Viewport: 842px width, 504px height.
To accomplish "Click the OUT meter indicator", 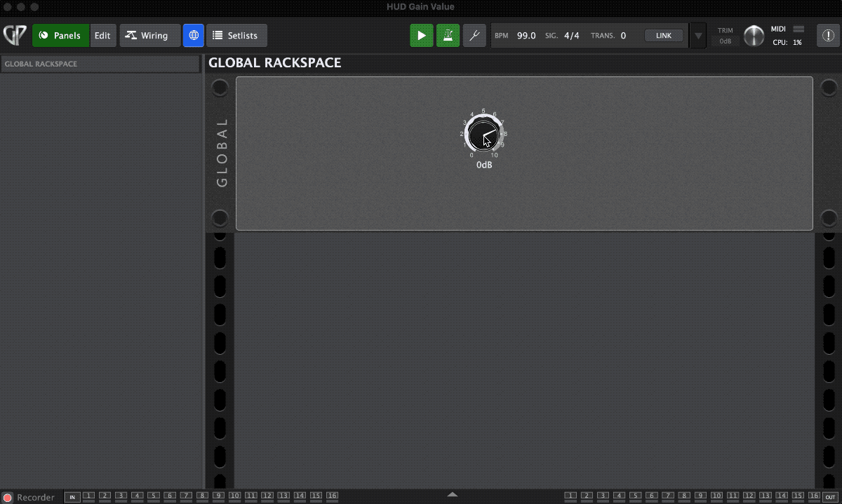I will (830, 497).
